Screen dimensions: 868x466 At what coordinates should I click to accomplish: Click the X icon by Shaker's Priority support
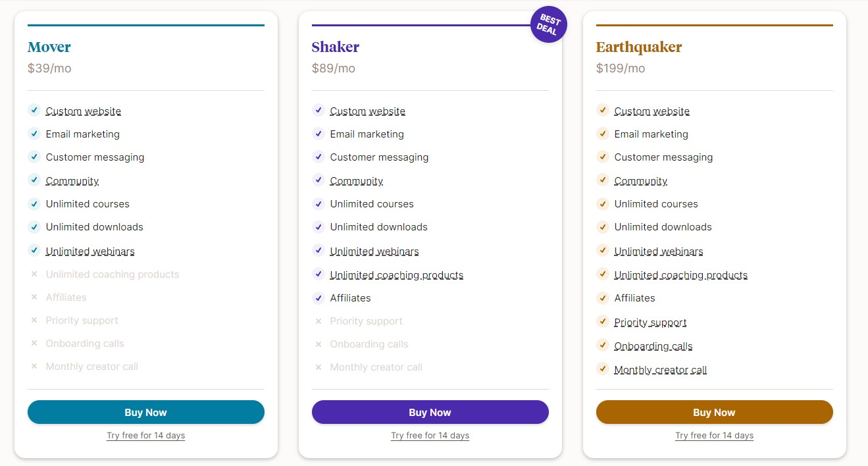pos(319,321)
